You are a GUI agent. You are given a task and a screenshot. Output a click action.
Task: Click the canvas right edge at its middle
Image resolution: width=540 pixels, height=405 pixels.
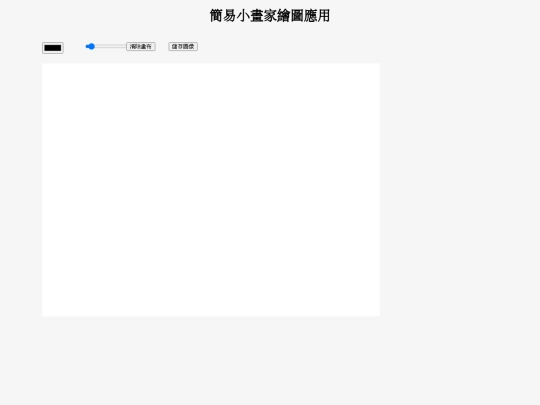pos(379,190)
